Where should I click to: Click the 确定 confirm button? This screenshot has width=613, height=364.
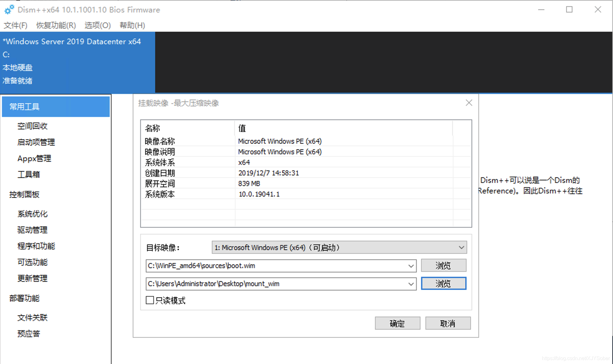[397, 324]
